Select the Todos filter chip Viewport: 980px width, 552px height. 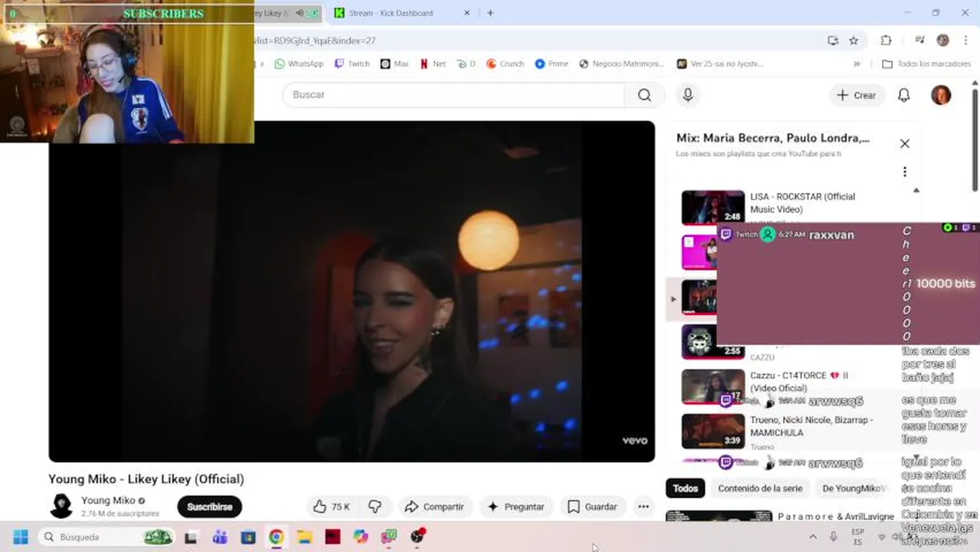click(686, 488)
